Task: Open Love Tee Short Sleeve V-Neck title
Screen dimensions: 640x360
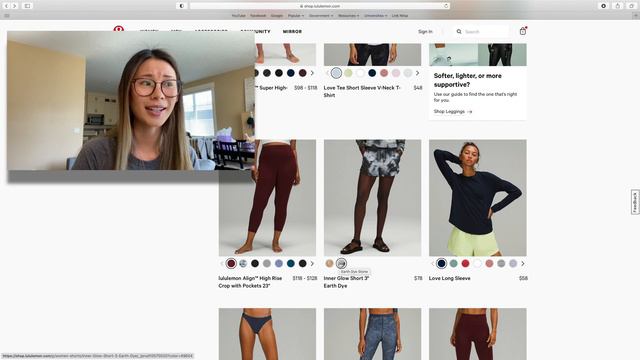Action: (x=362, y=91)
